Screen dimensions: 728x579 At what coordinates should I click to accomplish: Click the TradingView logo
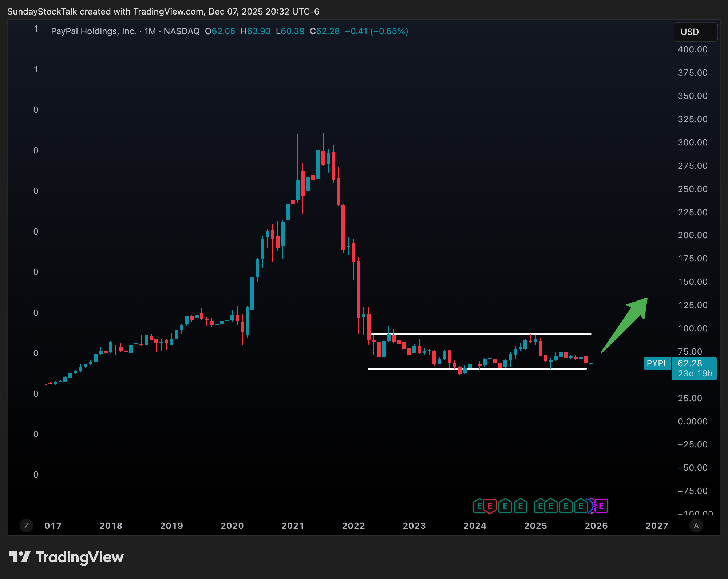66,557
